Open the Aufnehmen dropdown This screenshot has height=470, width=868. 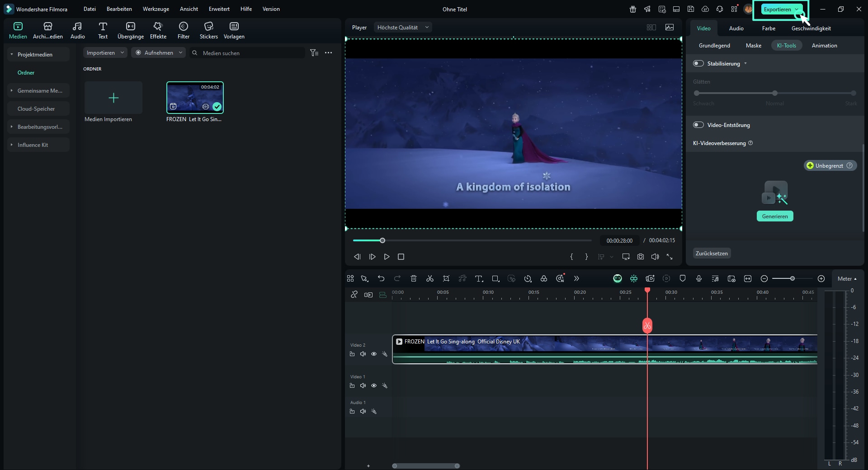pyautogui.click(x=158, y=53)
